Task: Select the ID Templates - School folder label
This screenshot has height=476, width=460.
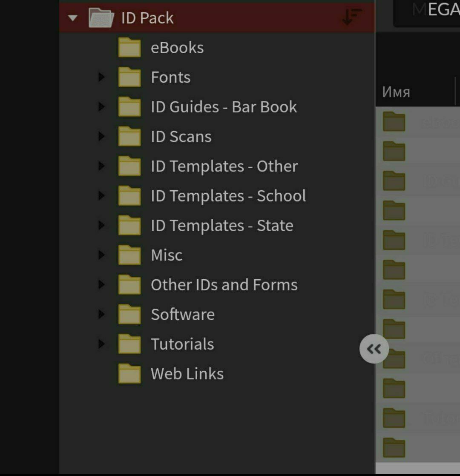Action: (228, 196)
